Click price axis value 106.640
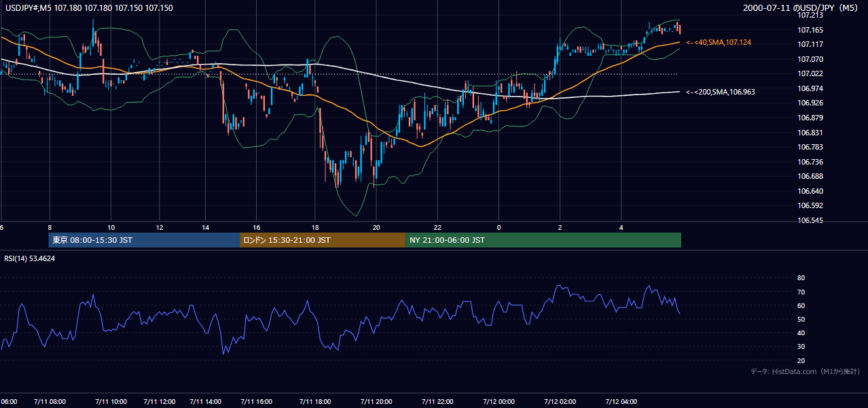 pyautogui.click(x=810, y=191)
